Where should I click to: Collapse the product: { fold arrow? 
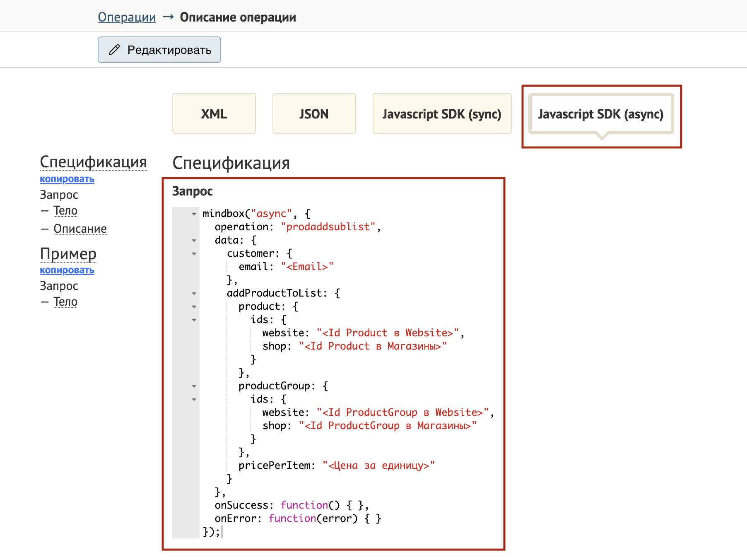point(194,307)
